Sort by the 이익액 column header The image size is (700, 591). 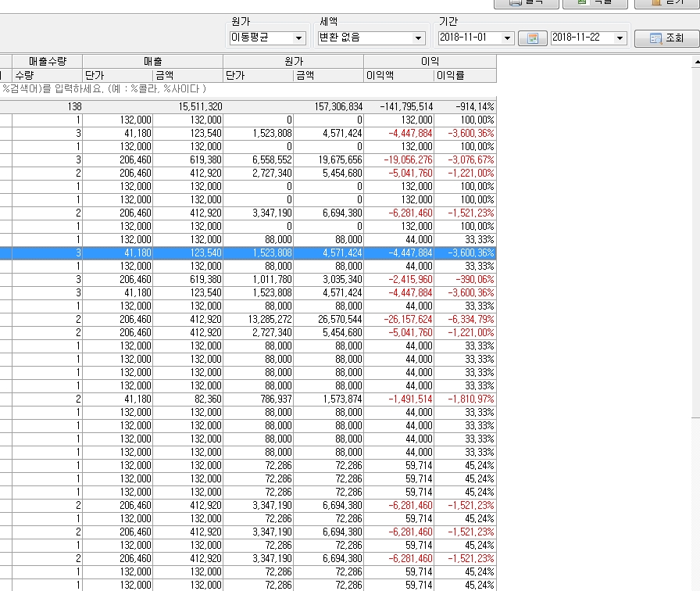coord(398,76)
